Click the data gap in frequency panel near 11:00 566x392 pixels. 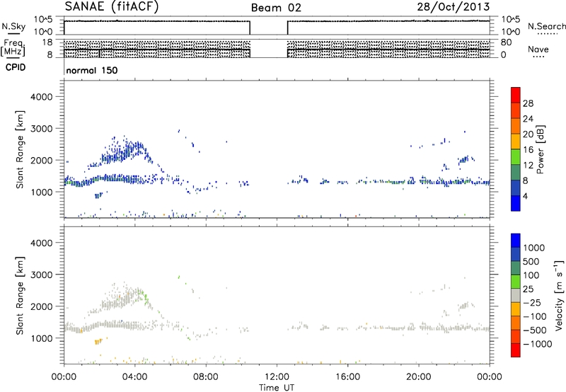click(x=269, y=49)
